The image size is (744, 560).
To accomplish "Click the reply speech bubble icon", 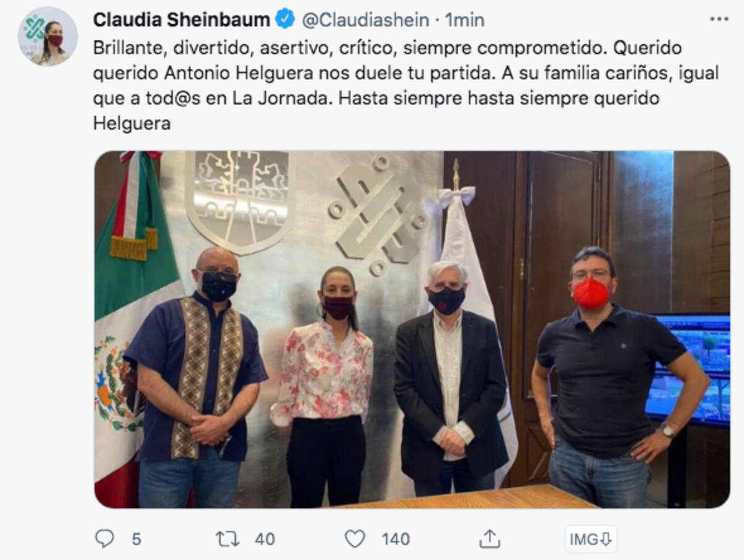I will point(104,538).
